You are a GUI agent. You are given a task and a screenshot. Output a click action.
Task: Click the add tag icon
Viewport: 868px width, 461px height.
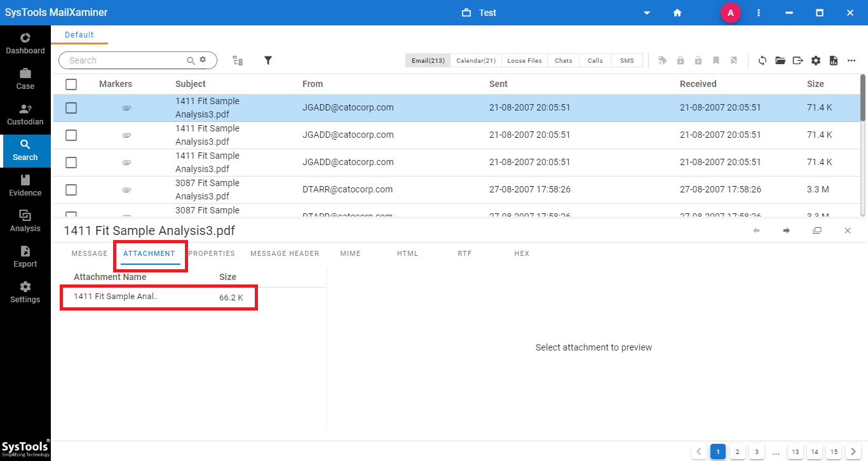(663, 60)
